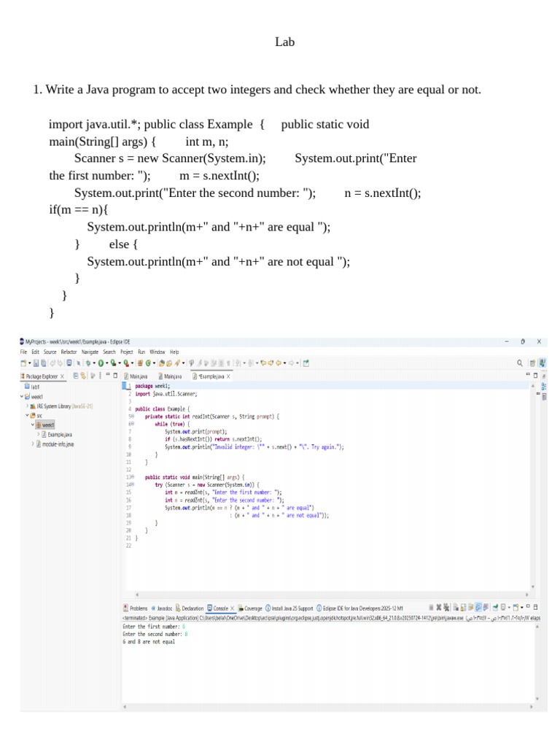The height and width of the screenshot is (747, 560).
Task: Click the Save All toolbar icon
Action: 43,363
